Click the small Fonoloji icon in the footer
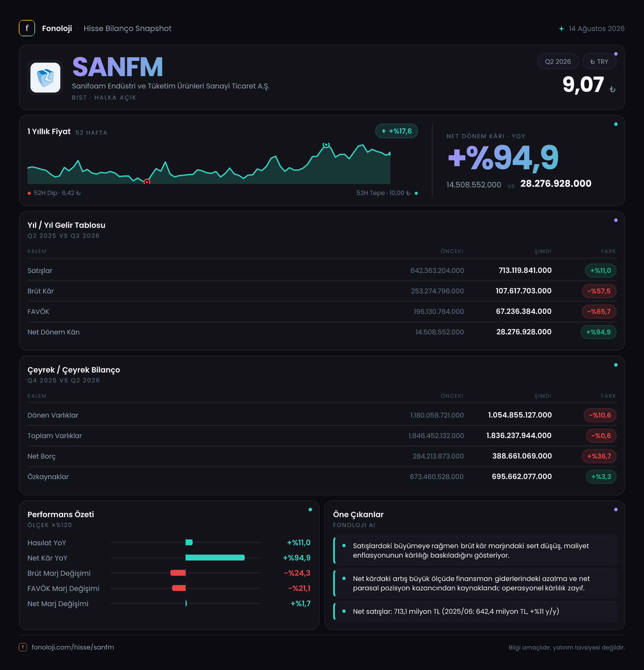Viewport: 644px width, 670px height. (x=23, y=647)
